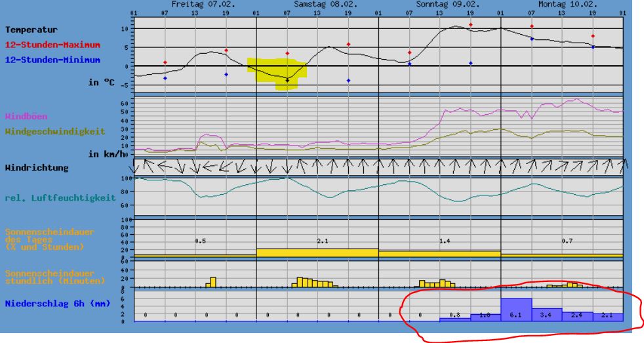The width and height of the screenshot is (644, 343).
Task: Select the Samstag 08.02. date header
Action: tap(317, 4)
